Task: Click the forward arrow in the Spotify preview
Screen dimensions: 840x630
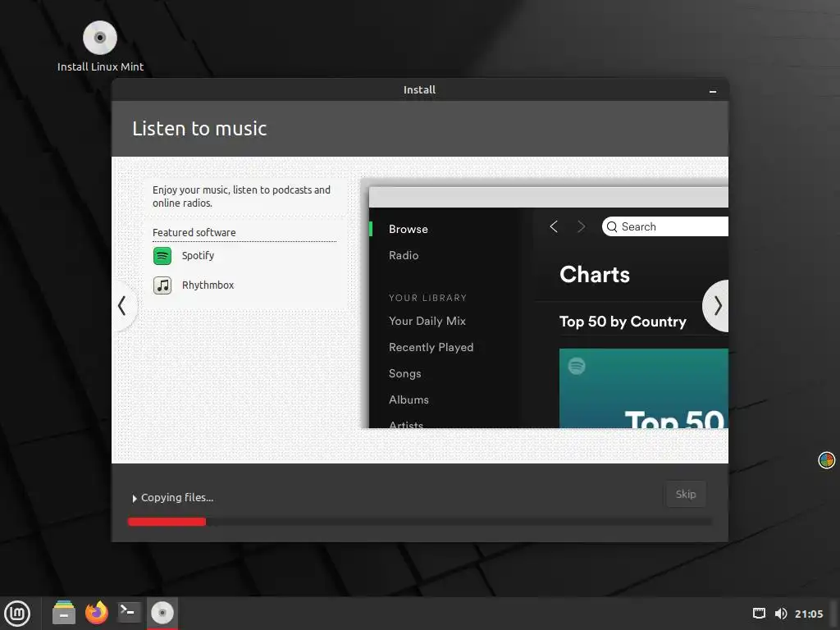Action: point(582,226)
